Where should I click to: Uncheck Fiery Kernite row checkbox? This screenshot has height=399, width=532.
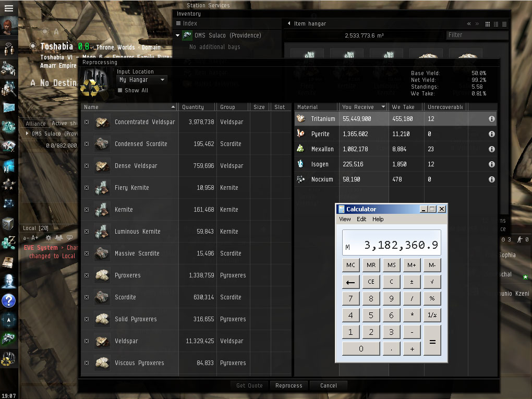click(87, 188)
